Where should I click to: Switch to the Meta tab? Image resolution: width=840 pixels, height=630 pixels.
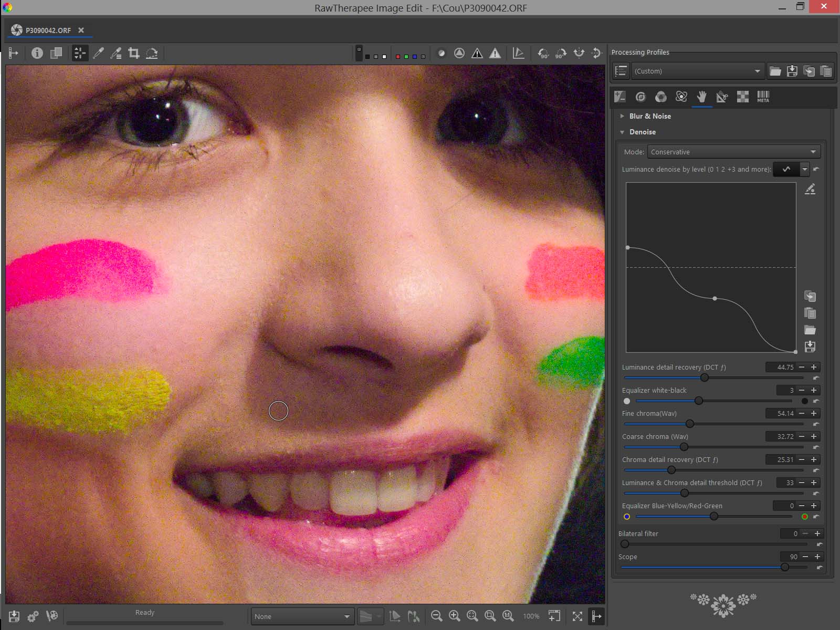(763, 97)
